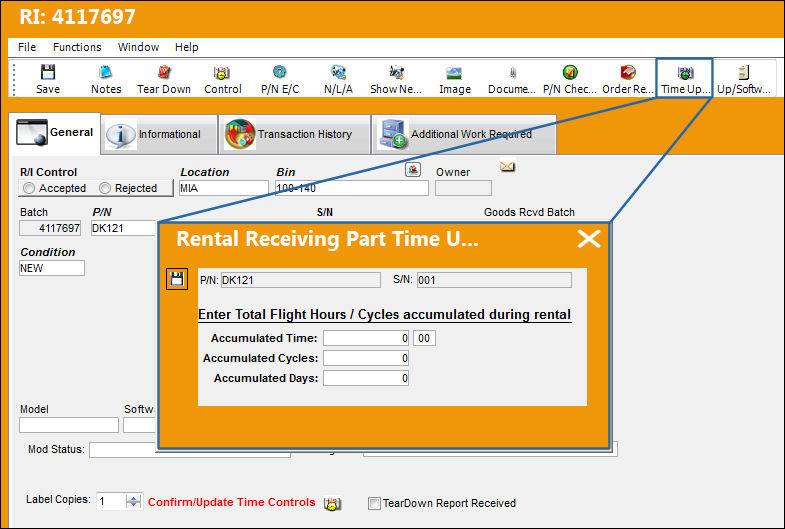785x529 pixels.
Task: Click the P/N E/C toolbar icon
Action: (x=280, y=79)
